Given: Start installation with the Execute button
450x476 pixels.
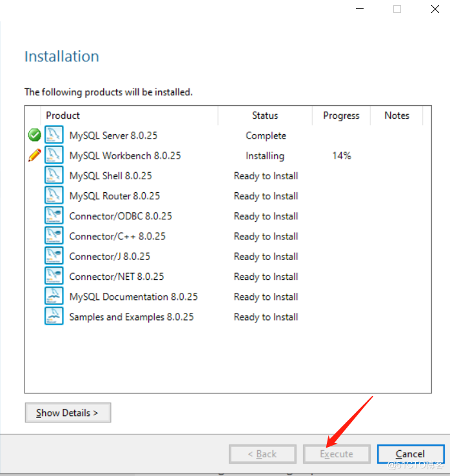Looking at the screenshot, I should 337,454.
